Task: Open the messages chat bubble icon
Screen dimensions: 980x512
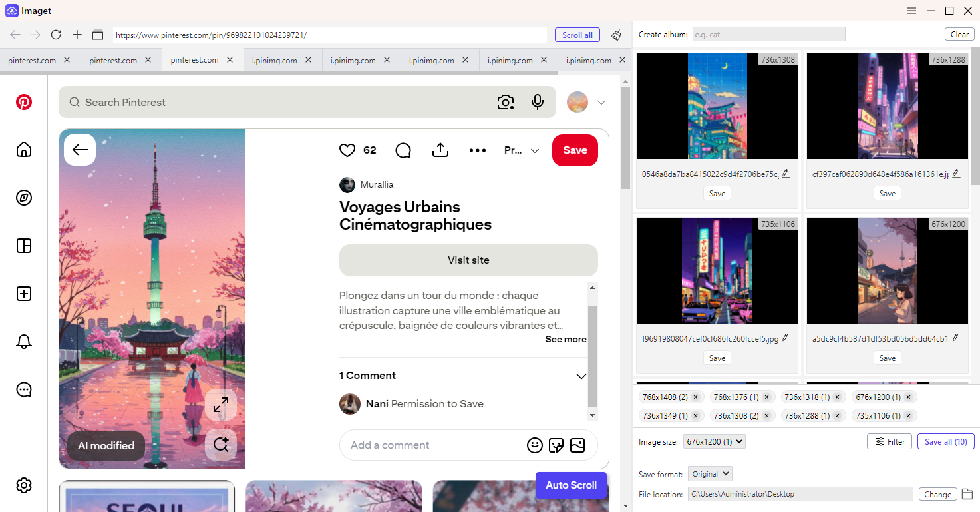Action: 24,389
